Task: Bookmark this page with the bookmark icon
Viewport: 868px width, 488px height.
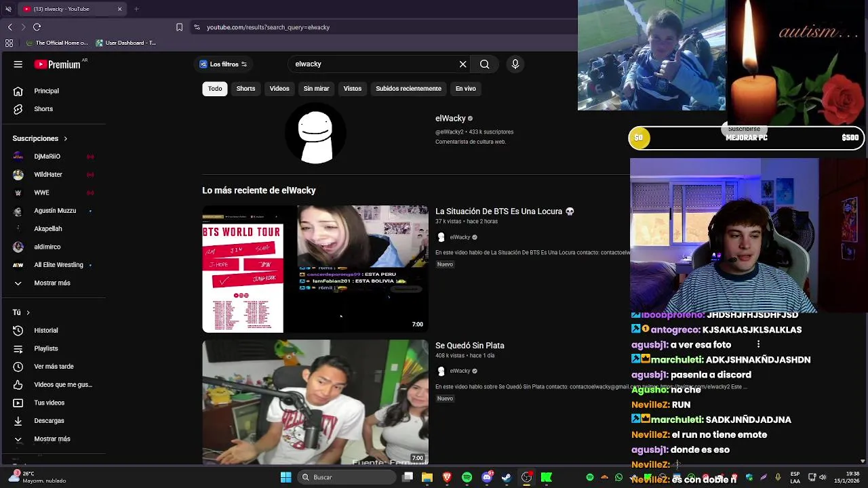Action: click(179, 27)
